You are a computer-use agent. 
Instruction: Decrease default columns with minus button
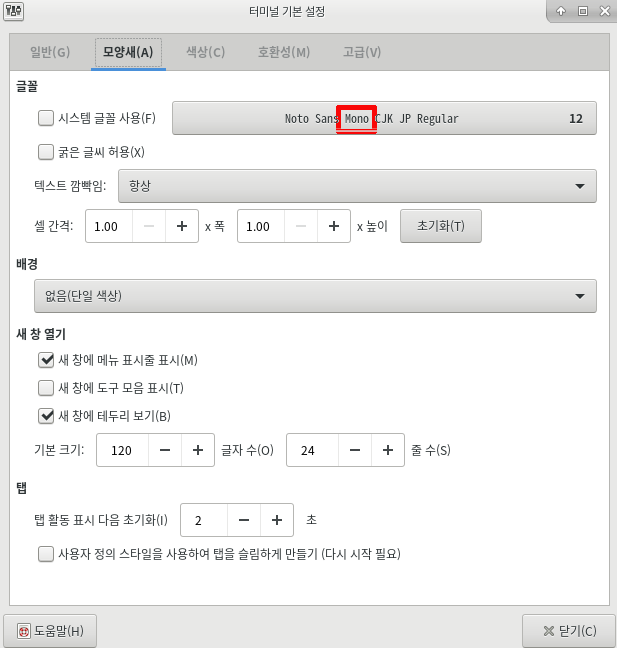pyautogui.click(x=165, y=450)
